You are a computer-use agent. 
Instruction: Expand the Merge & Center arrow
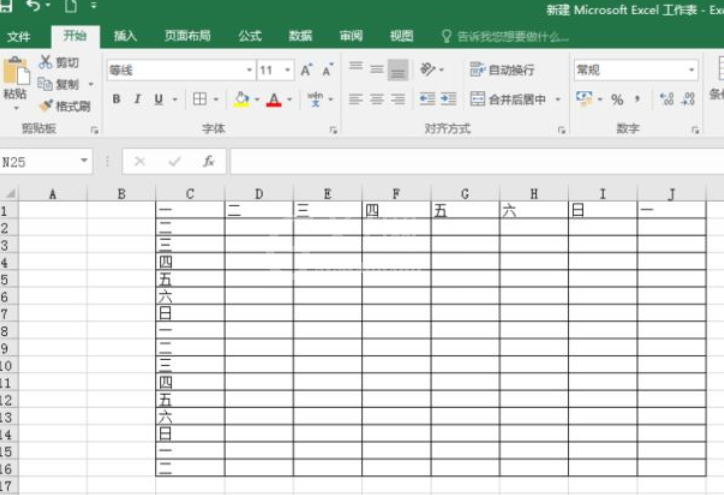pos(558,99)
